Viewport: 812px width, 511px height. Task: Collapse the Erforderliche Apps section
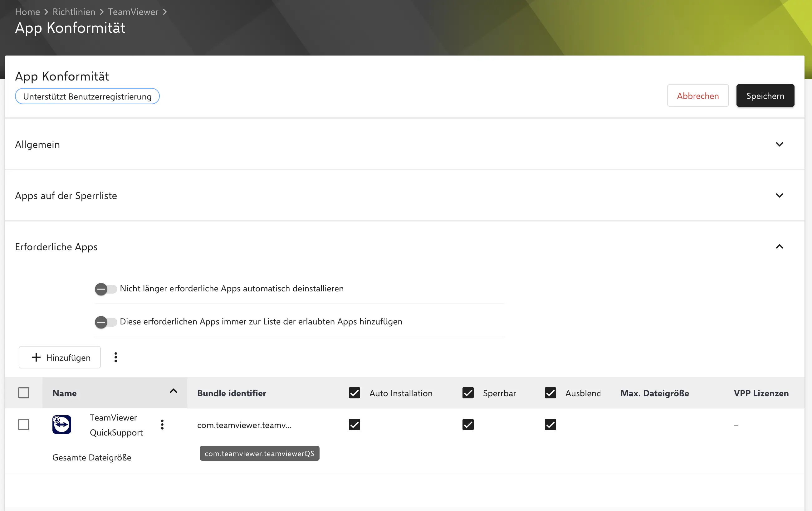tap(779, 246)
